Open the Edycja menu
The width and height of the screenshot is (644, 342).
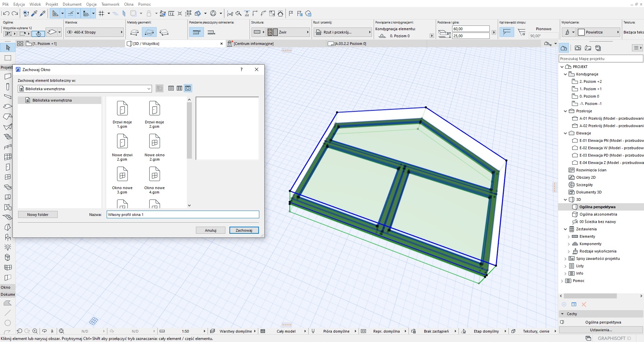click(19, 4)
